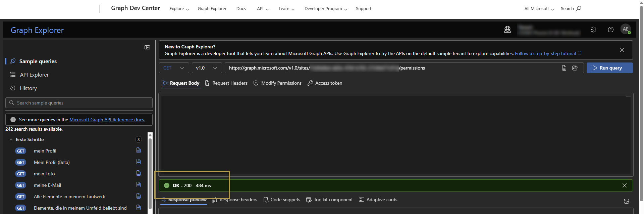This screenshot has height=214, width=644.
Task: Collapse the sidebar with the panel icon
Action: click(x=147, y=47)
